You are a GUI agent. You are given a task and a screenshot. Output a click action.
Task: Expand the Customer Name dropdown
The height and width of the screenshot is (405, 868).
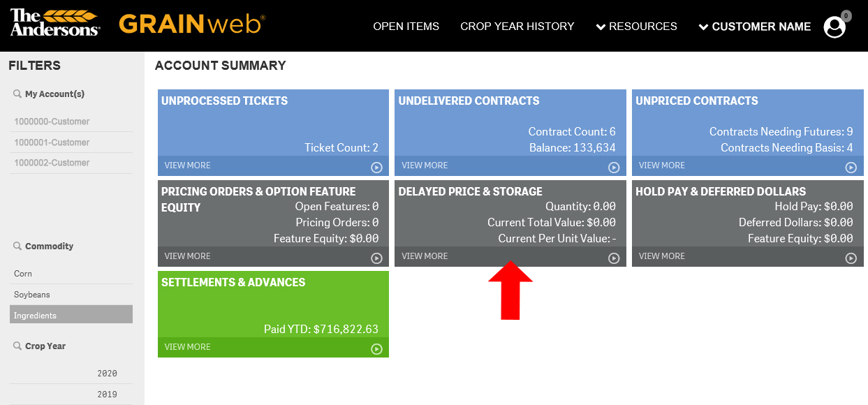[x=755, y=27]
